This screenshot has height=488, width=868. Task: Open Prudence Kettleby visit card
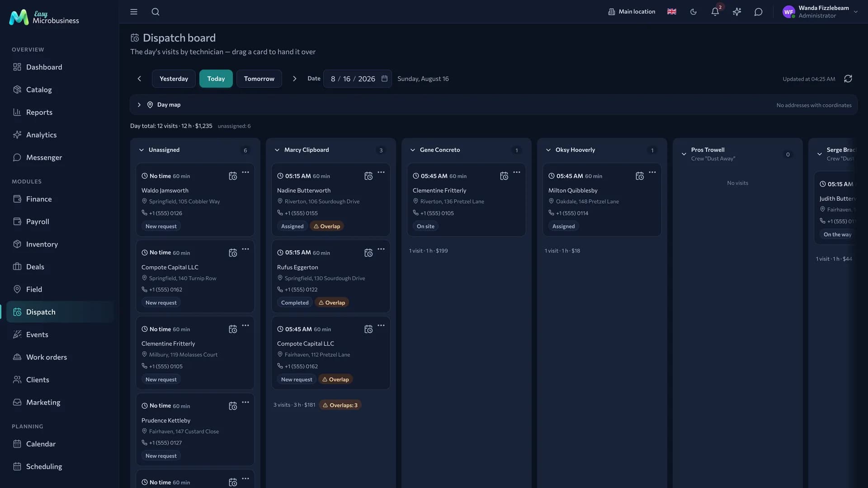195,429
